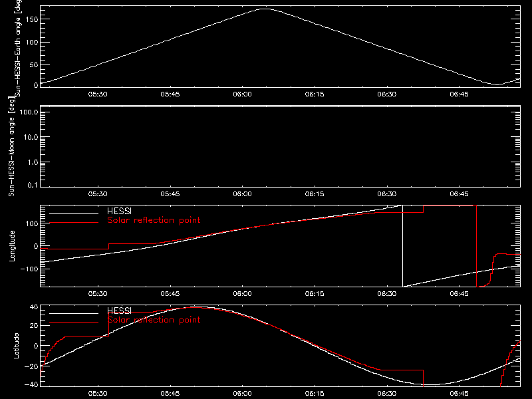Select 06:00 time label under Earth angle plot

[x=242, y=94]
